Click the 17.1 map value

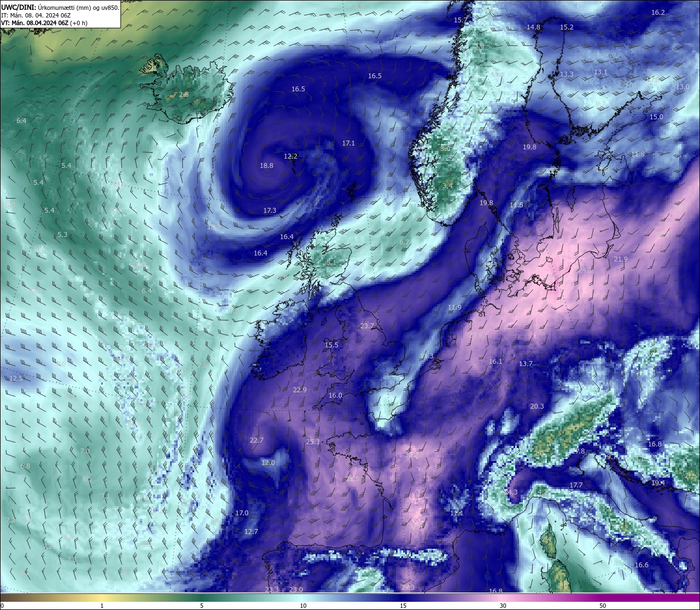click(x=348, y=143)
